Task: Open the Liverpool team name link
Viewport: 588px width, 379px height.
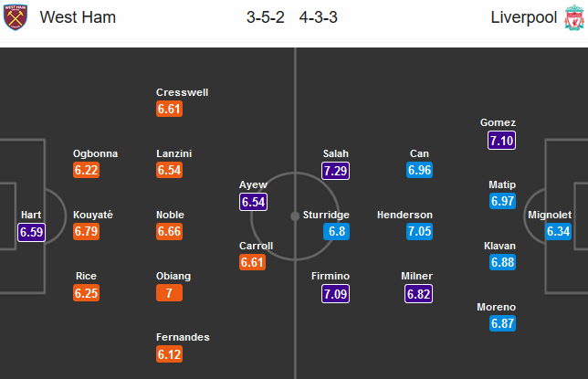Action: (523, 17)
